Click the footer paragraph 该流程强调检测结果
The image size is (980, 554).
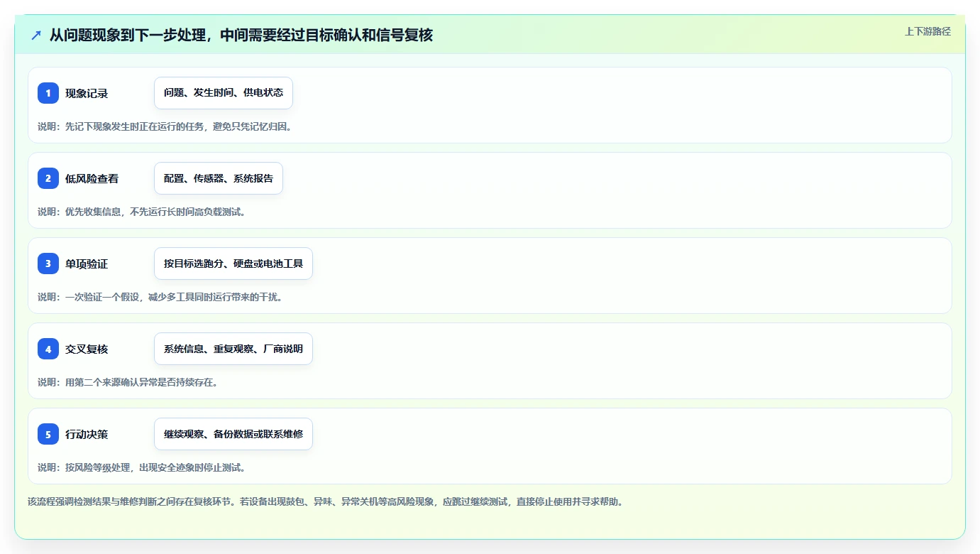pos(326,501)
